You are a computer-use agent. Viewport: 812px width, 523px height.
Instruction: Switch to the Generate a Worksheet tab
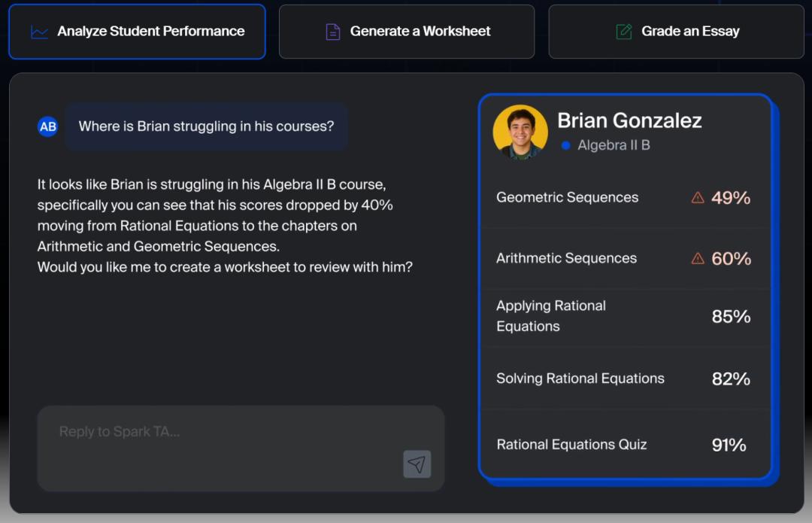407,32
